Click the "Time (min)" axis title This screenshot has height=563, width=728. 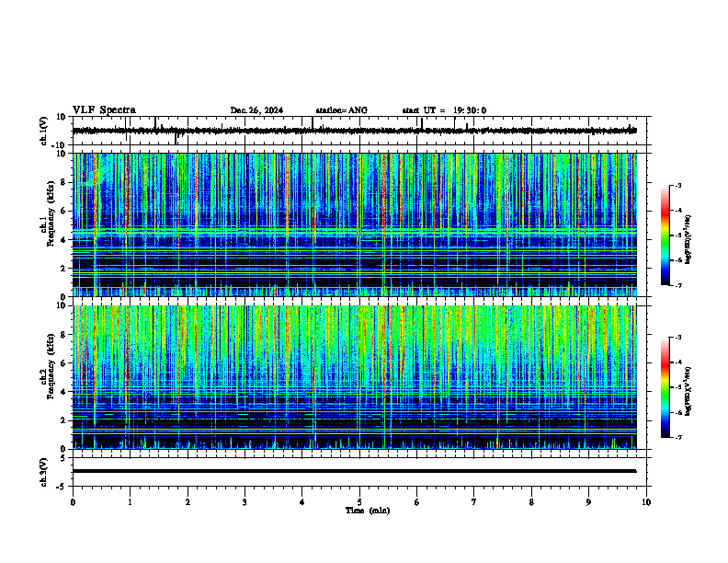368,511
